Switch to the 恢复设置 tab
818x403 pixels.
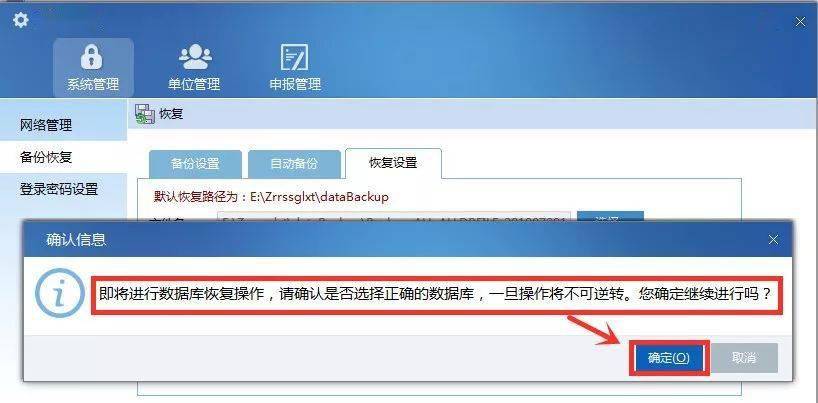click(393, 163)
